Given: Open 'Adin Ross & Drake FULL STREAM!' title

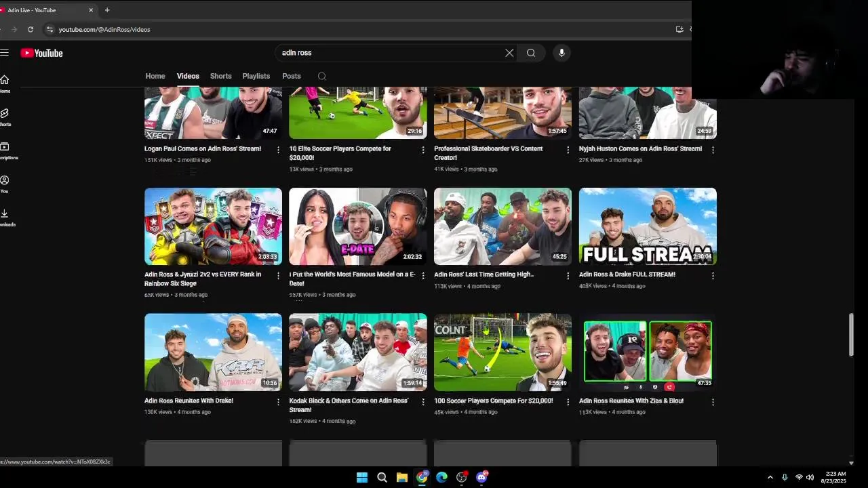Looking at the screenshot, I should pyautogui.click(x=627, y=274).
